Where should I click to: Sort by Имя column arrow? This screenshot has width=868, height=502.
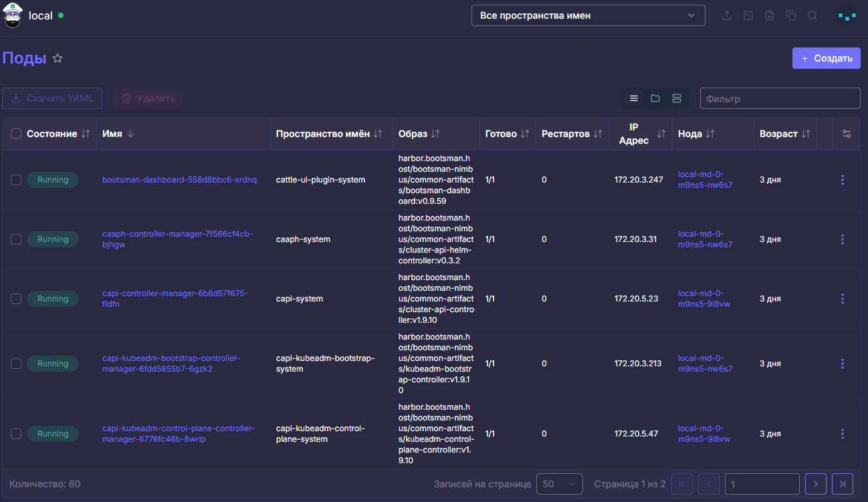pos(130,134)
